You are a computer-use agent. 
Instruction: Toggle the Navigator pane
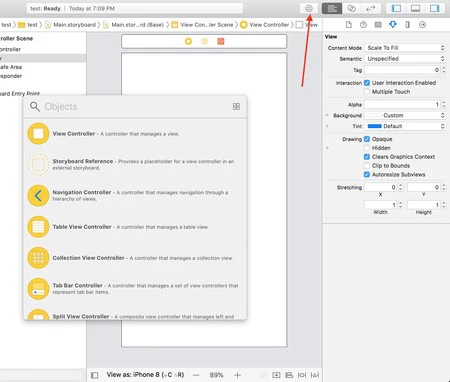pos(396,8)
